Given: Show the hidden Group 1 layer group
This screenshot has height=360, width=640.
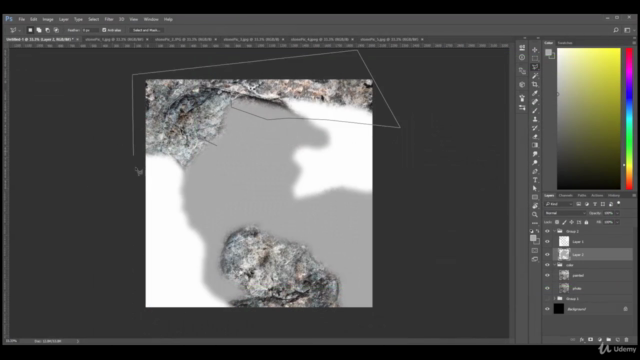Looking at the screenshot, I should [x=547, y=299].
